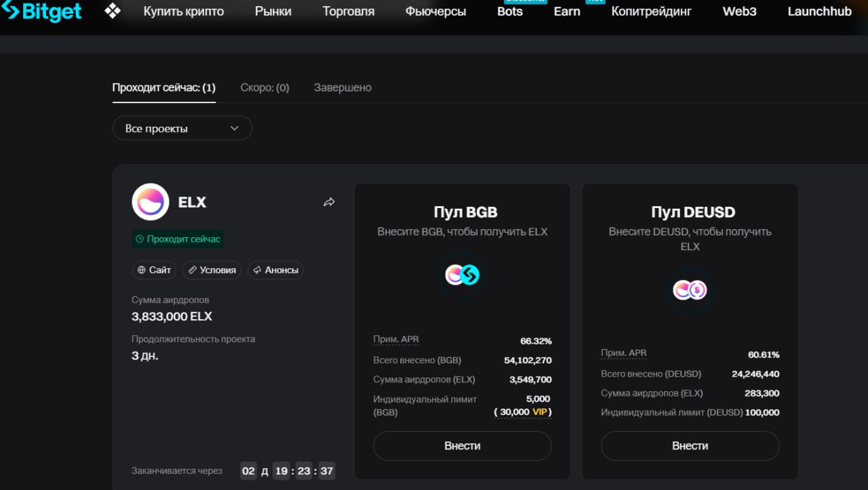Screen dimensions: 868x490
Task: Click the BGB pool token pair icon
Action: coord(462,274)
